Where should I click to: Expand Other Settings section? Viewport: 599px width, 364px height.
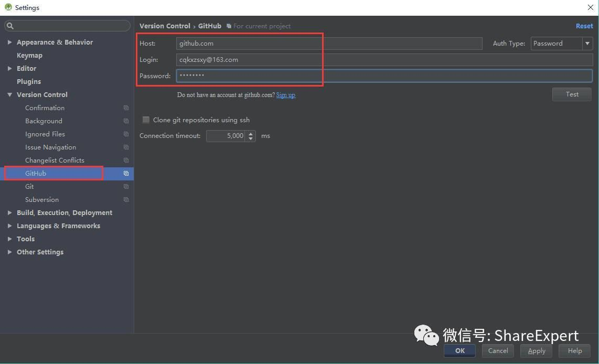(x=9, y=252)
